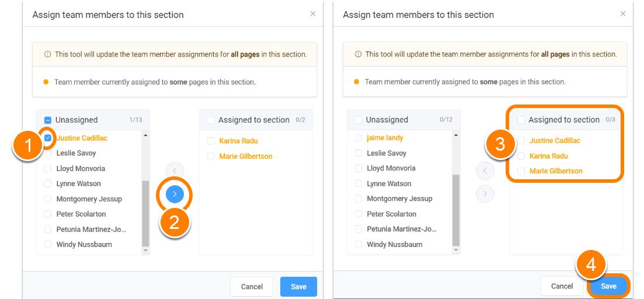Click Cancel in the left dialog
This screenshot has width=644, height=299.
click(252, 287)
